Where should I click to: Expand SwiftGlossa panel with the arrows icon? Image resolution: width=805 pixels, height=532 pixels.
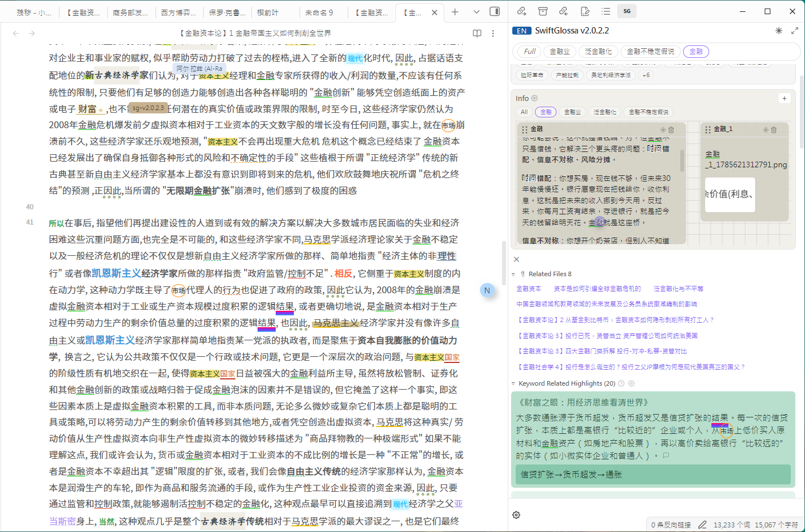pyautogui.click(x=794, y=31)
